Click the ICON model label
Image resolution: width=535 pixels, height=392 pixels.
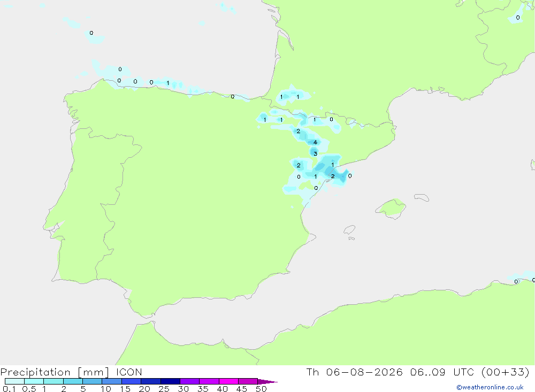click(129, 372)
